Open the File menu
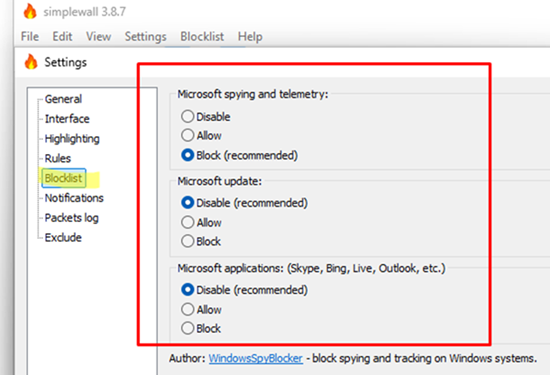 [x=30, y=36]
